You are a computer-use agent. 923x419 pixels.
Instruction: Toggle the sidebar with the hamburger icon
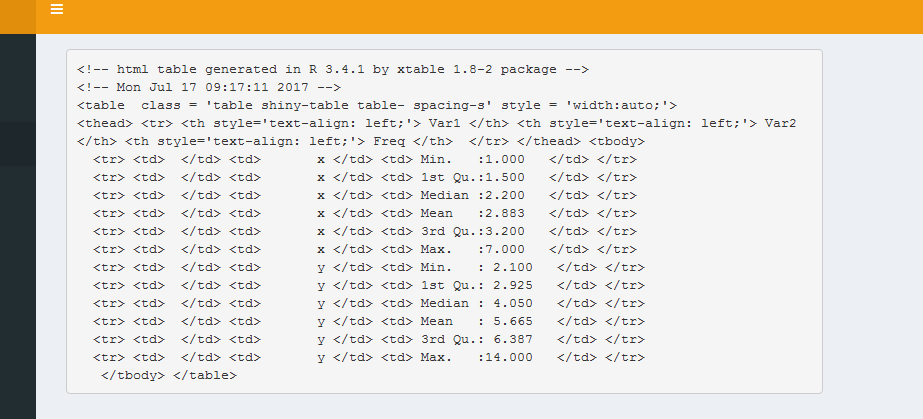coord(57,10)
